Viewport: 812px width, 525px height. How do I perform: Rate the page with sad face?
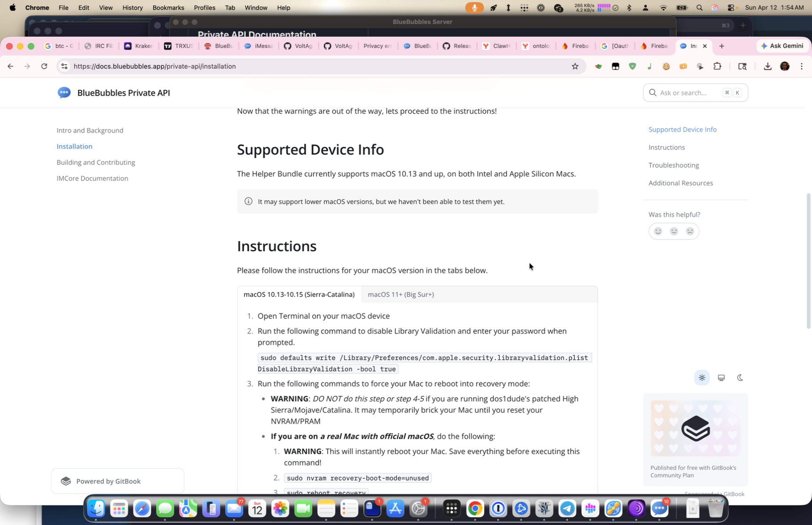pyautogui.click(x=690, y=231)
